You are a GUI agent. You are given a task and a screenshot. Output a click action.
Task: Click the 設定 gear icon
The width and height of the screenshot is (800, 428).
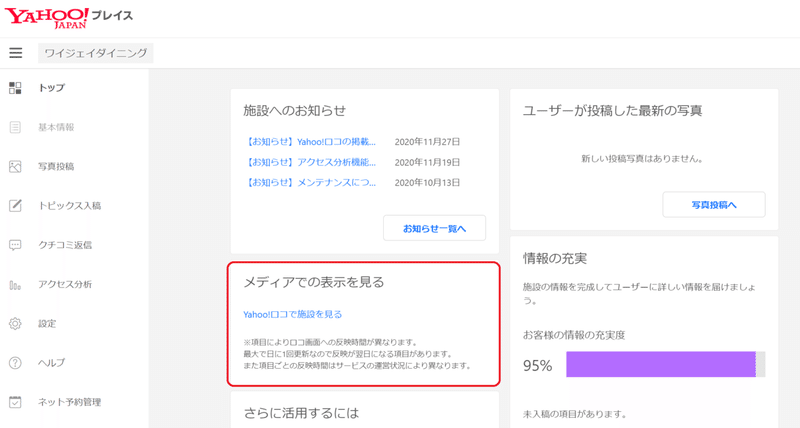15,323
